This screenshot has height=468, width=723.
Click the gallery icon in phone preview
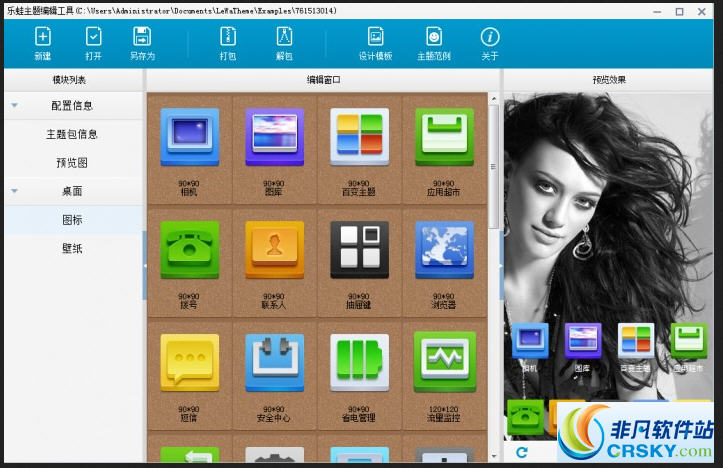tap(583, 340)
